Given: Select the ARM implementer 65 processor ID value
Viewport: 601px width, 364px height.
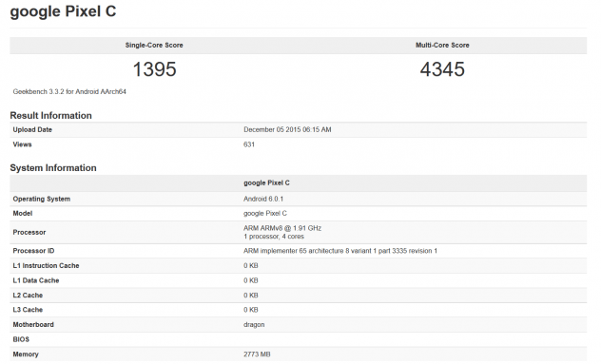Looking at the screenshot, I should 340,251.
